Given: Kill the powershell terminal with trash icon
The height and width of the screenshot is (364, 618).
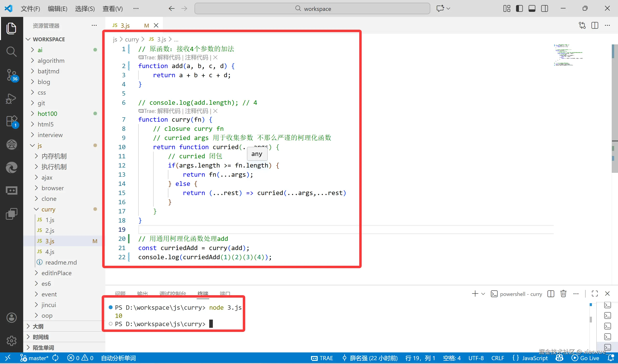Looking at the screenshot, I should pyautogui.click(x=563, y=293).
